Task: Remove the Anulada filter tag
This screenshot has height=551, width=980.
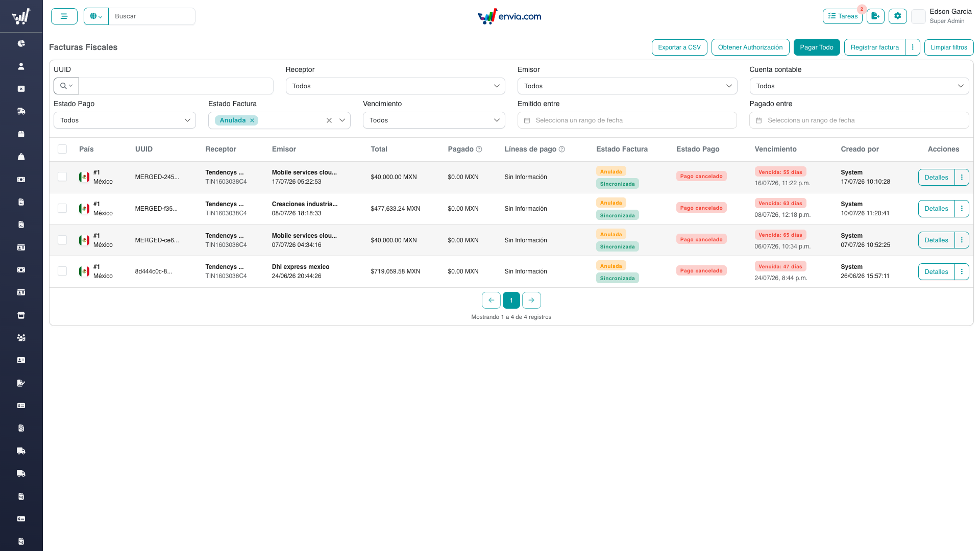Action: click(252, 120)
